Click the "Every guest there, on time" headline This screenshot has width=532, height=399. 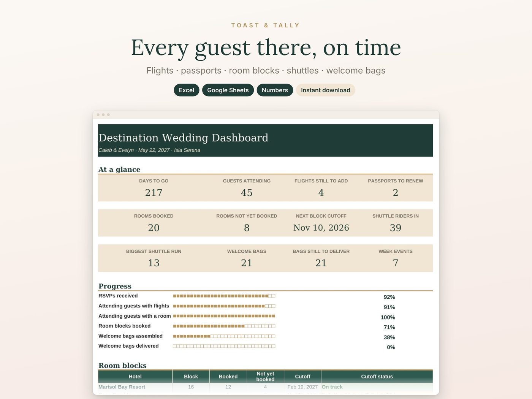(266, 48)
